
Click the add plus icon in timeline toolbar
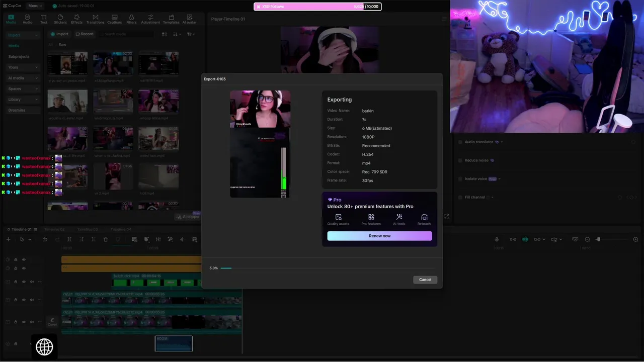point(8,239)
